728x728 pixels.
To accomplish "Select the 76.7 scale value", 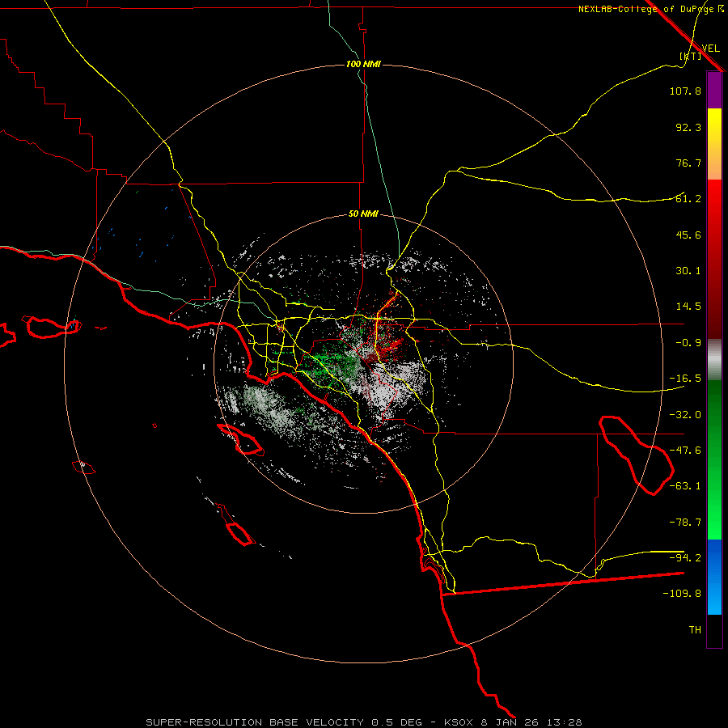I will coord(688,163).
